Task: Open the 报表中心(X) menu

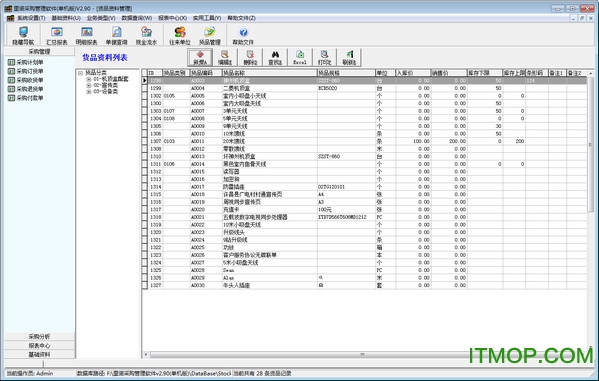Action: tap(172, 18)
